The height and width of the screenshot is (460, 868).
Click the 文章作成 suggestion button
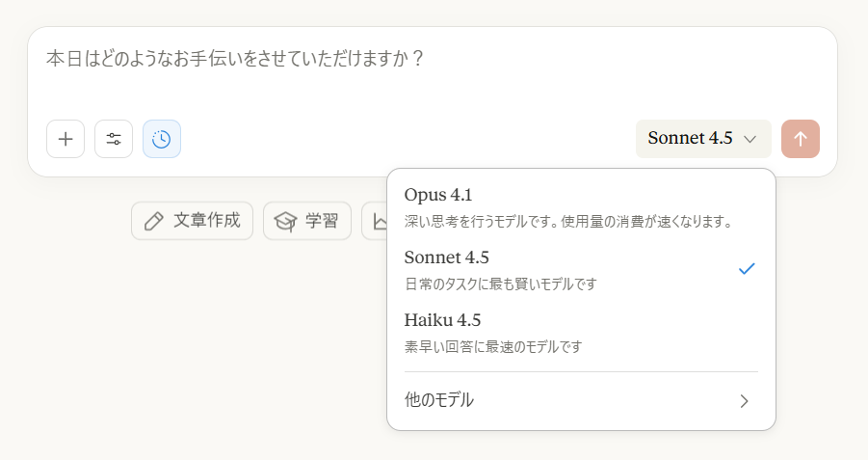(192, 221)
